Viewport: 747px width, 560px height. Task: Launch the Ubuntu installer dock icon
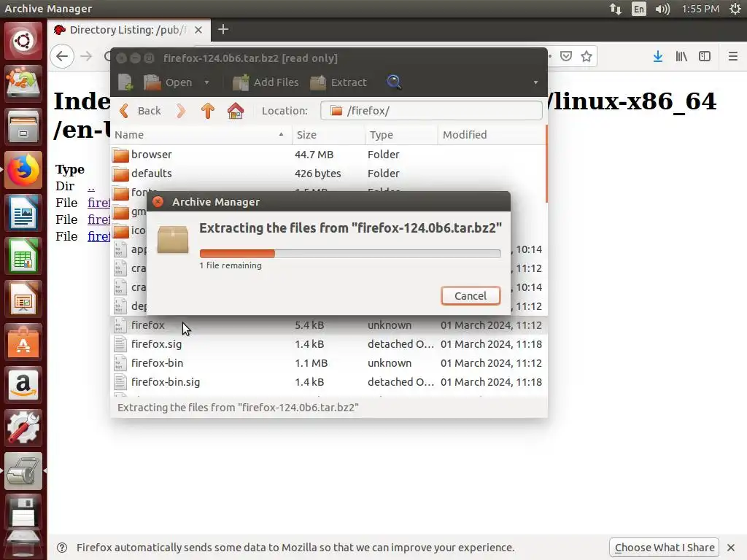pos(23,83)
